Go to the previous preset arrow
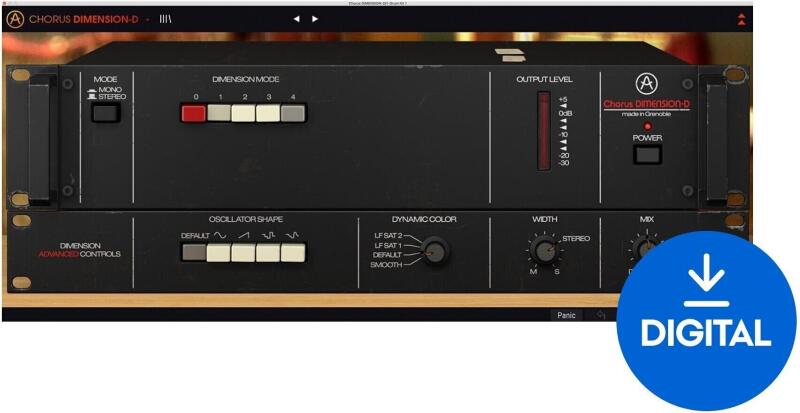This screenshot has height=413, width=800. (297, 18)
